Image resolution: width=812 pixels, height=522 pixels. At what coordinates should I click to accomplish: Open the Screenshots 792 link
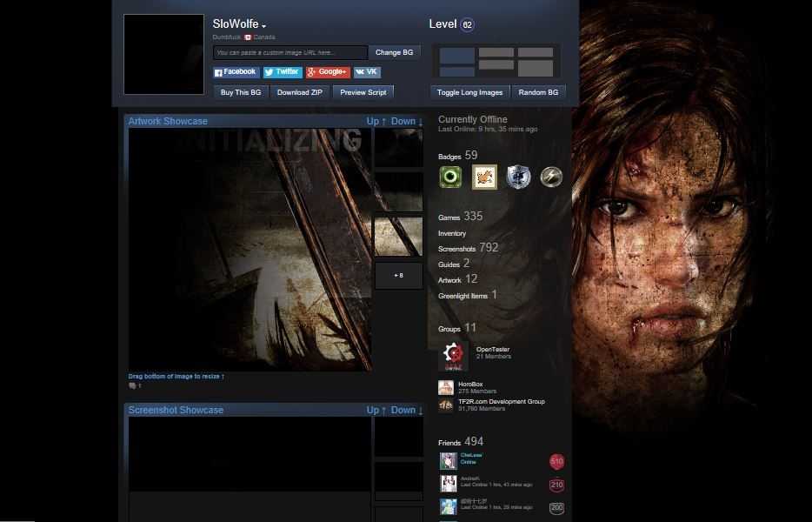468,248
